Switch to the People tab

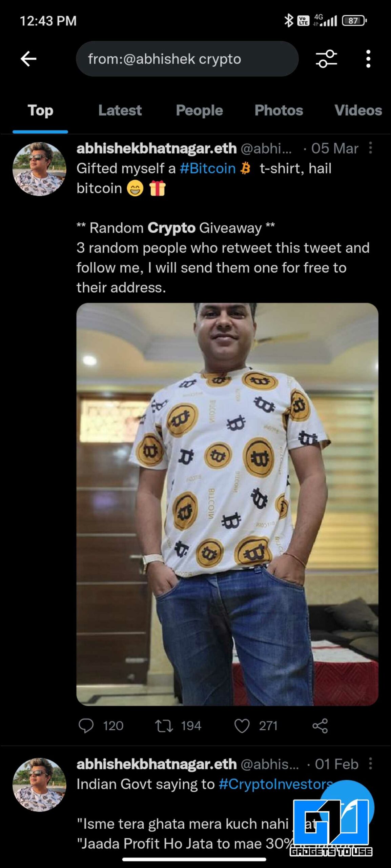click(x=199, y=111)
